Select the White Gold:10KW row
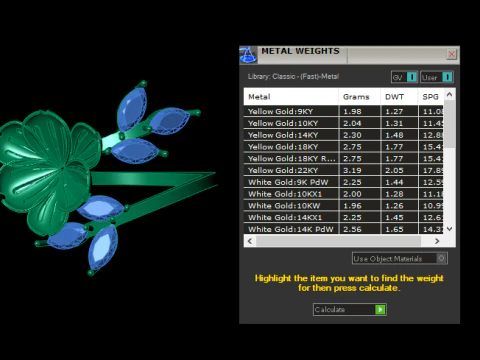Screen dimensions: 480x360 [344, 206]
